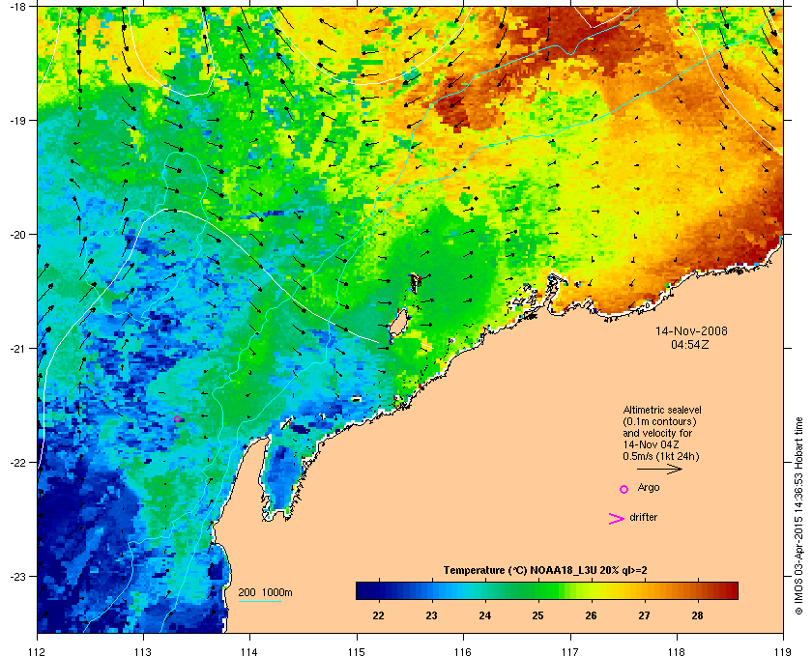Viewport: 812px width, 657px height.
Task: Click the time text 04:54Z
Action: (690, 344)
